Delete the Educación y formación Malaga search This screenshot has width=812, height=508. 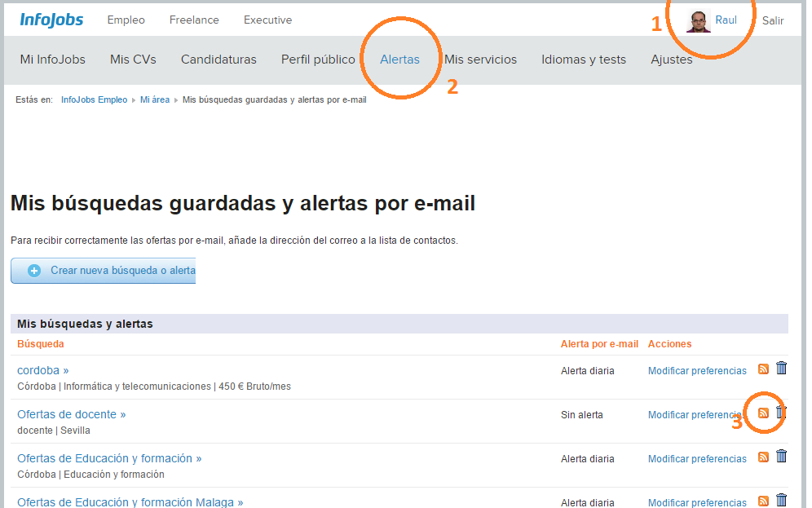782,500
